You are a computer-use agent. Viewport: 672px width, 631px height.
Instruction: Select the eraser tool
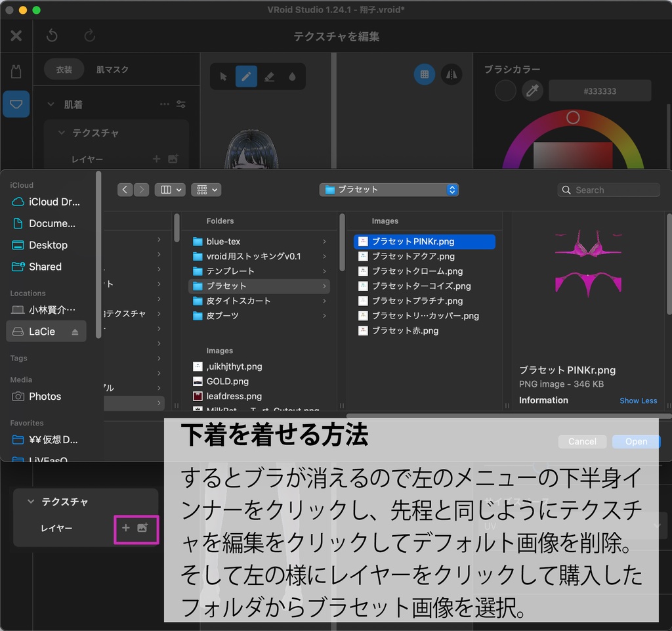tap(270, 76)
